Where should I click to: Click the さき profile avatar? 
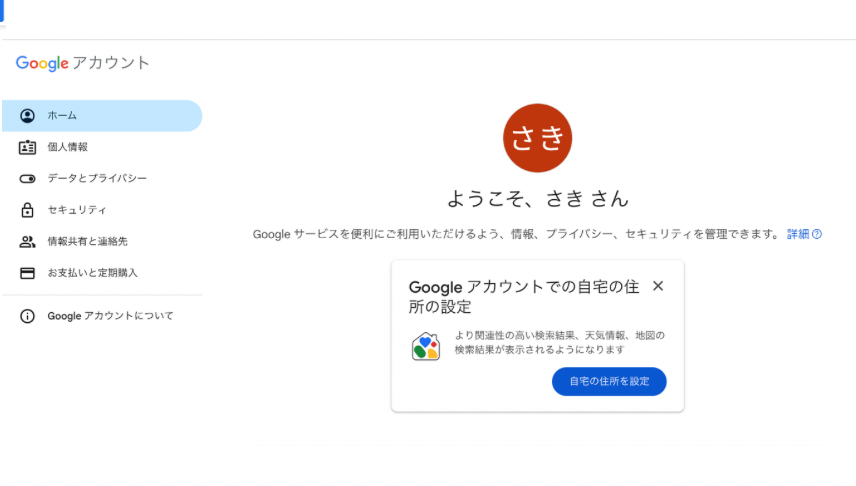tap(538, 138)
